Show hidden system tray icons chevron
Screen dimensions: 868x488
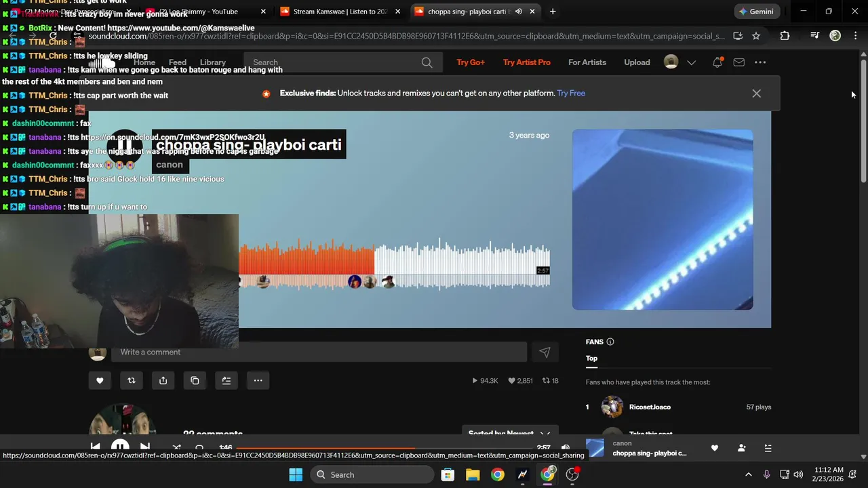point(748,474)
